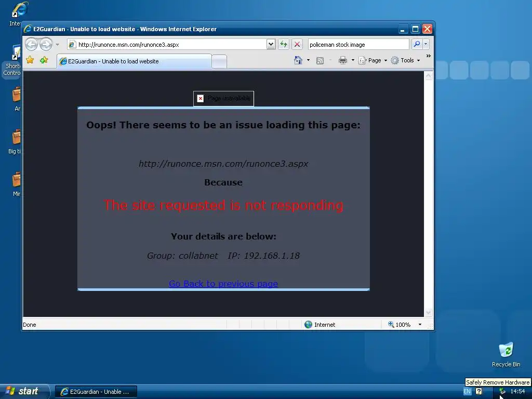Select the Recycle Bin desktop icon
The width and height of the screenshot is (532, 399).
[x=506, y=355]
